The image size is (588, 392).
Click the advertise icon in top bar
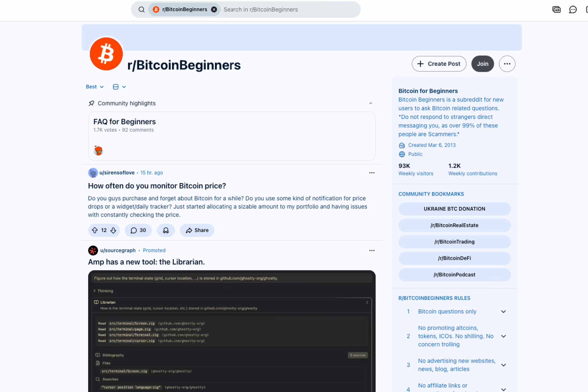pos(556,9)
